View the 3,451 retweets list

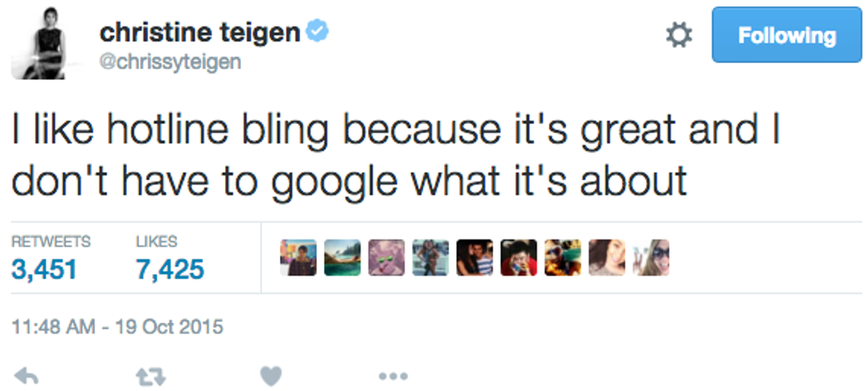(46, 268)
